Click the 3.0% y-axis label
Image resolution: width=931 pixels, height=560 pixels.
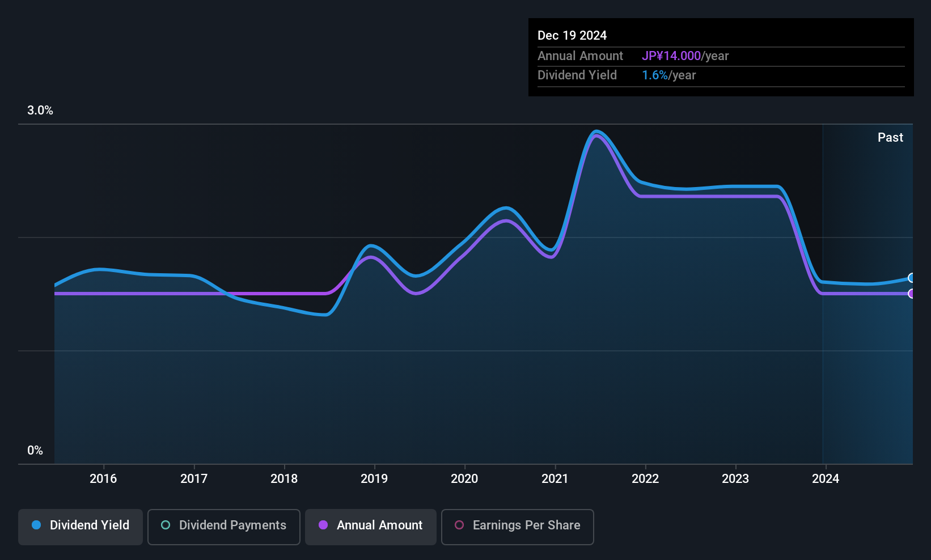coord(40,111)
